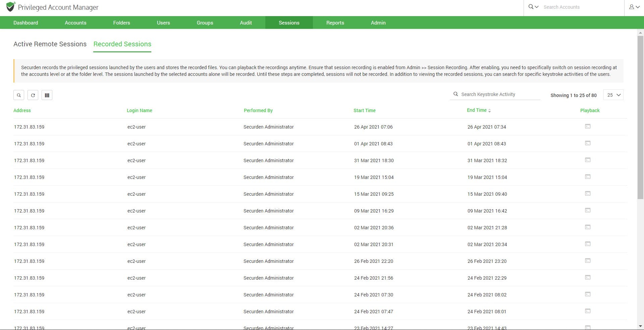Screen dimensions: 644x330
Task: Expand the rows-per-page dropdown showing 25
Action: (x=613, y=95)
